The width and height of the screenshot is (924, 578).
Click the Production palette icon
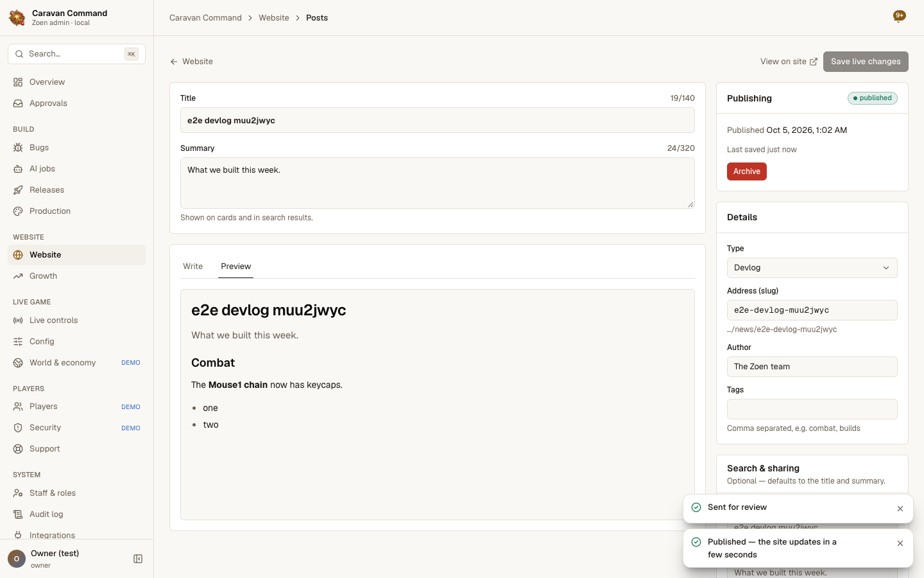point(18,211)
